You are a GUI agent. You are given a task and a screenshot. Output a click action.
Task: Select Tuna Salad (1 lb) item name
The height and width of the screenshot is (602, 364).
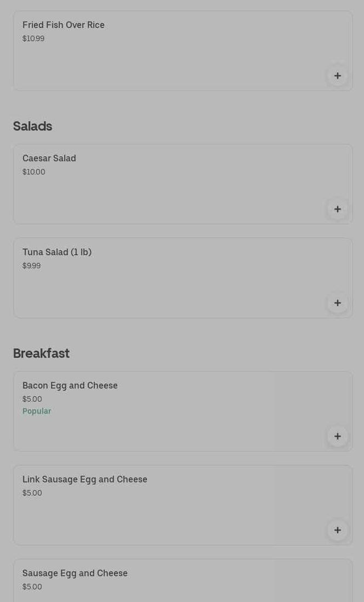tap(57, 252)
